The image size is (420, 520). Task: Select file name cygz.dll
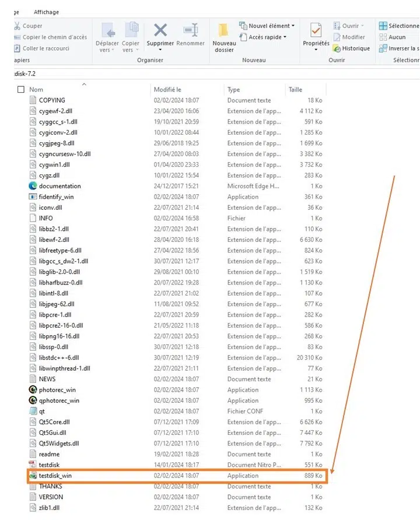pos(49,175)
